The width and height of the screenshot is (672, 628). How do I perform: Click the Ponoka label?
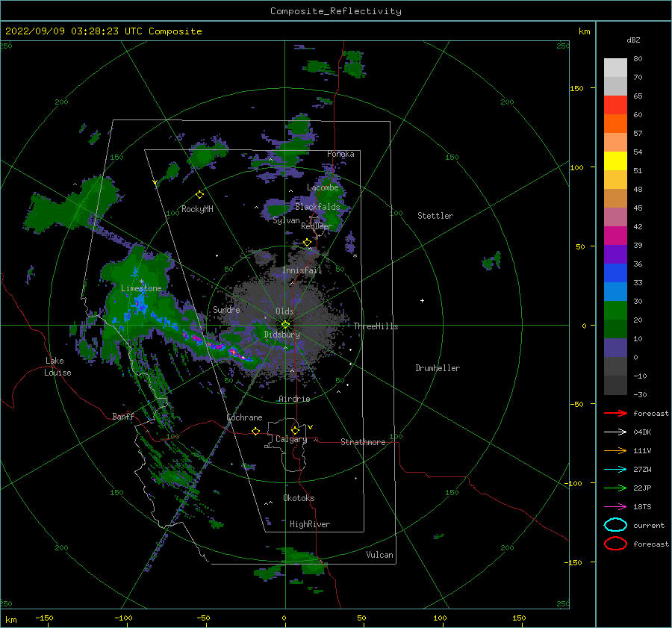pyautogui.click(x=340, y=154)
